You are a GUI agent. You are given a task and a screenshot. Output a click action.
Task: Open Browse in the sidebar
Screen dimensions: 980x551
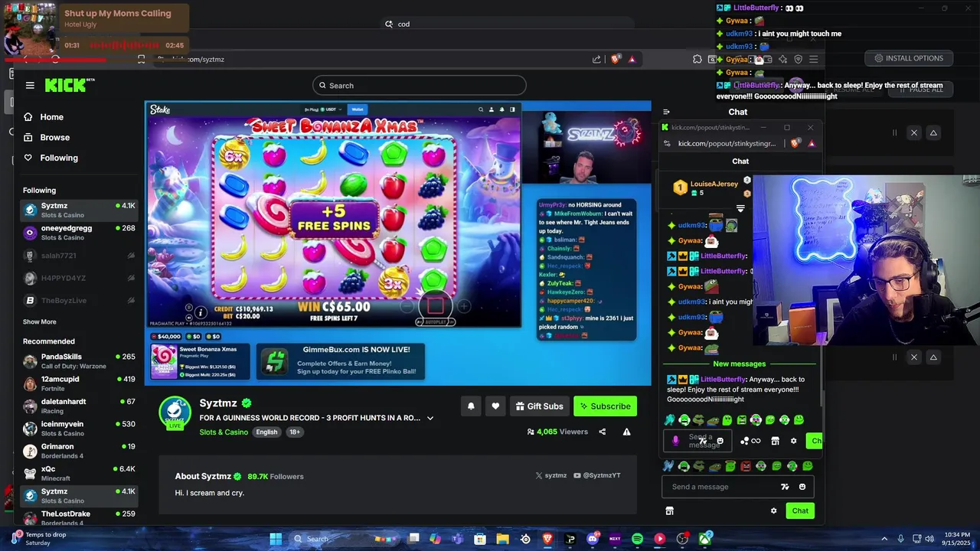[54, 138]
